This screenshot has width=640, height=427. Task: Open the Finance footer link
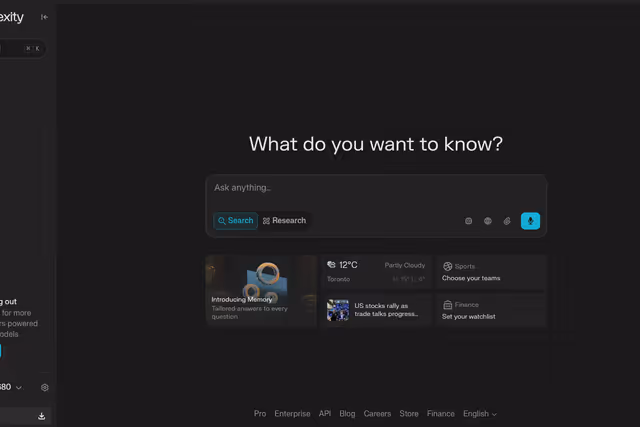[x=440, y=414]
